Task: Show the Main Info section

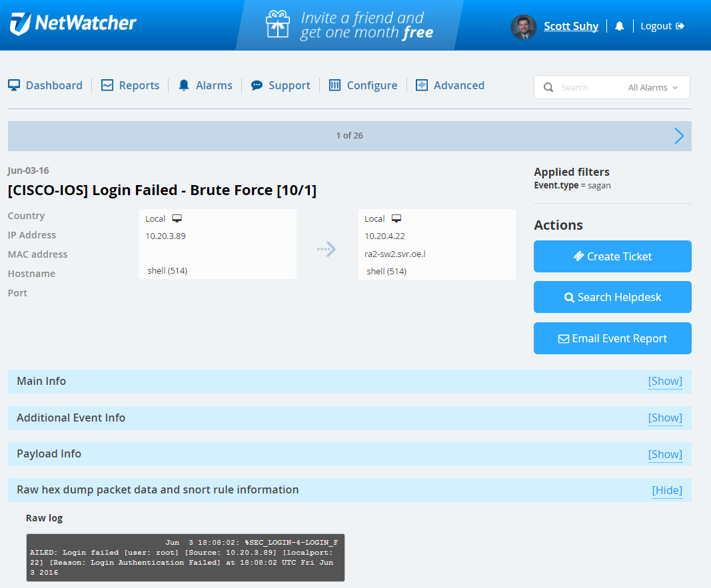Action: point(664,381)
